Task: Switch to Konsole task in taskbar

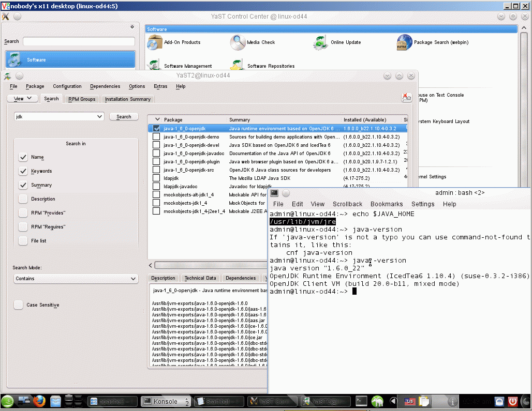Action: tap(166, 402)
